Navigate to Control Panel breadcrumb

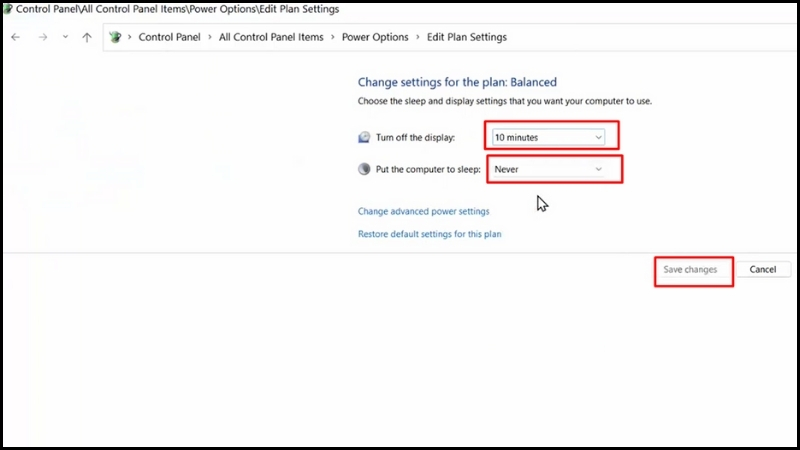(169, 37)
